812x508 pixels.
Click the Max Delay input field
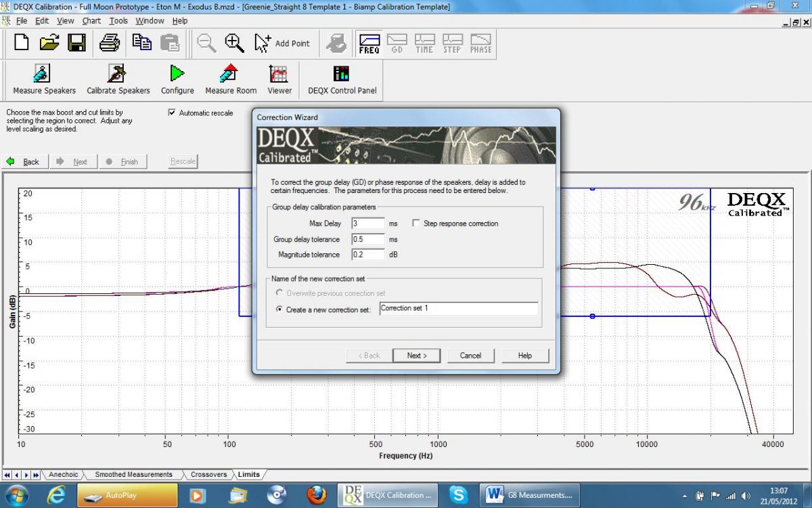pyautogui.click(x=368, y=223)
